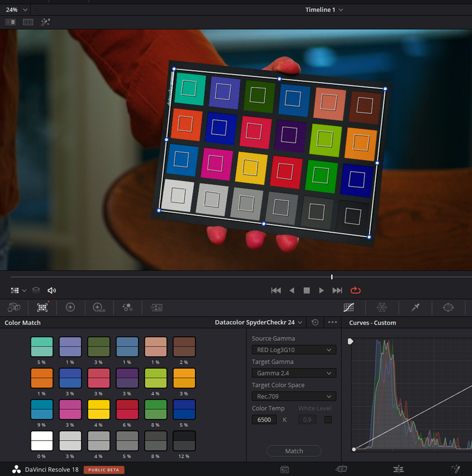Open the HDR color wheels palette
Image resolution: width=472 pixels, height=476 pixels.
pos(99,308)
